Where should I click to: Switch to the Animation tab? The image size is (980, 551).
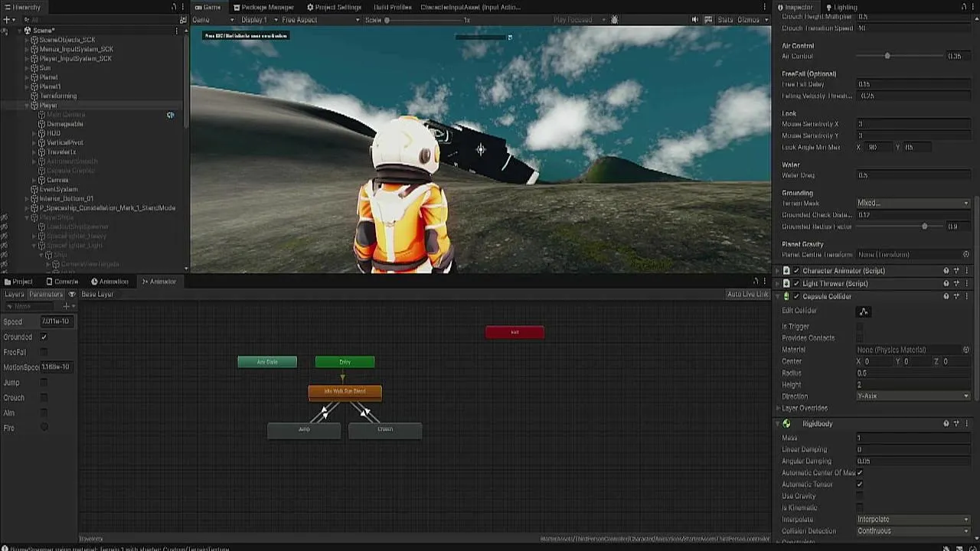click(x=109, y=282)
